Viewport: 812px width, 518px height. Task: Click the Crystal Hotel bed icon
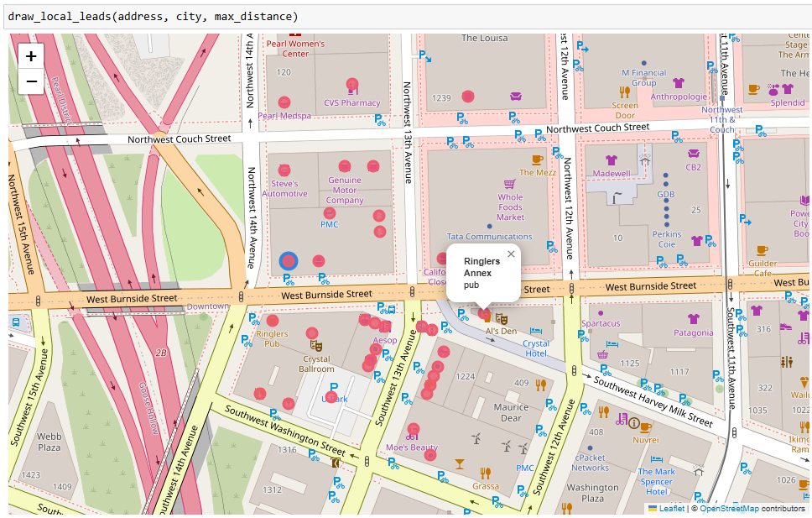536,331
